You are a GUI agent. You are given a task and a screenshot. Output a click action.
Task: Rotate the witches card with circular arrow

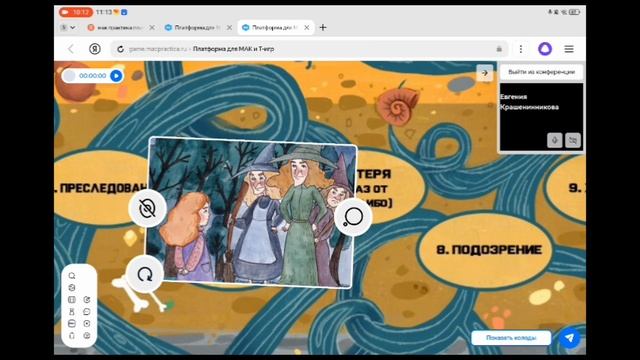pos(145,274)
